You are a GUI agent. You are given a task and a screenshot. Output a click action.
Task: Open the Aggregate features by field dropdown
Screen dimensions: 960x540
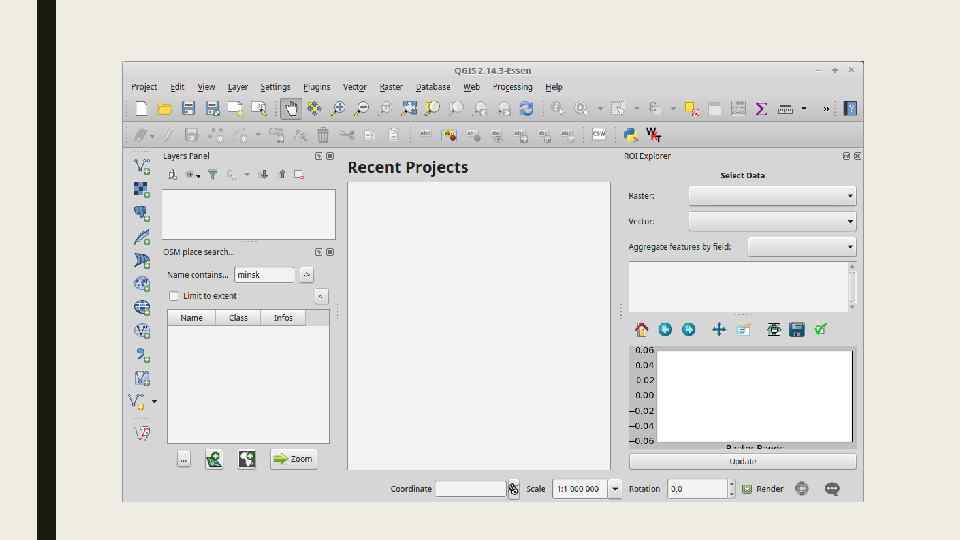[801, 247]
